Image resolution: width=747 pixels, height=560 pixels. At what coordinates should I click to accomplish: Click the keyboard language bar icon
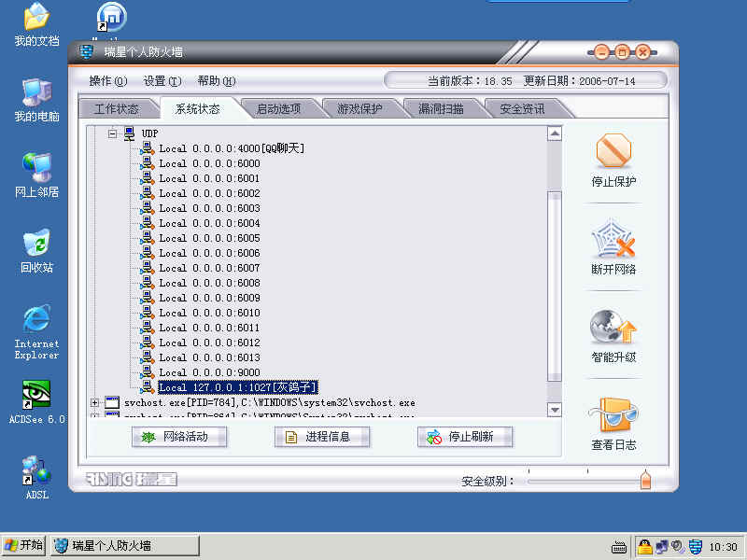pos(619,547)
